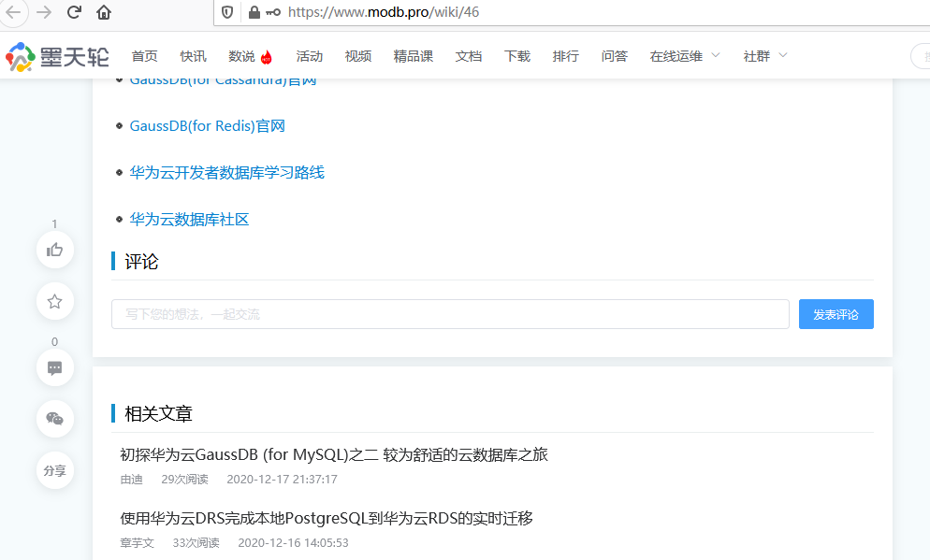The width and height of the screenshot is (930, 560).
Task: Open the 视频 menu item
Action: 358,56
